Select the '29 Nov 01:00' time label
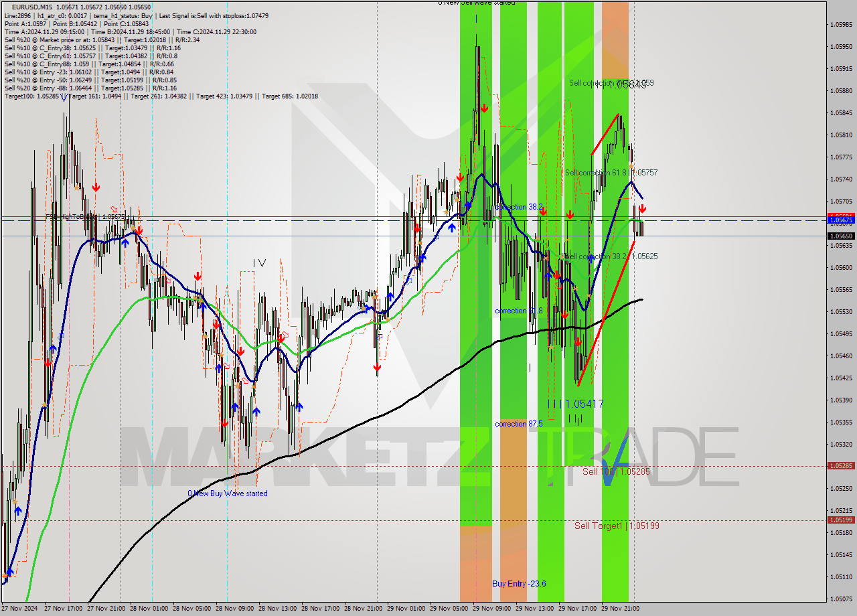Image resolution: width=857 pixels, height=616 pixels. click(x=406, y=609)
